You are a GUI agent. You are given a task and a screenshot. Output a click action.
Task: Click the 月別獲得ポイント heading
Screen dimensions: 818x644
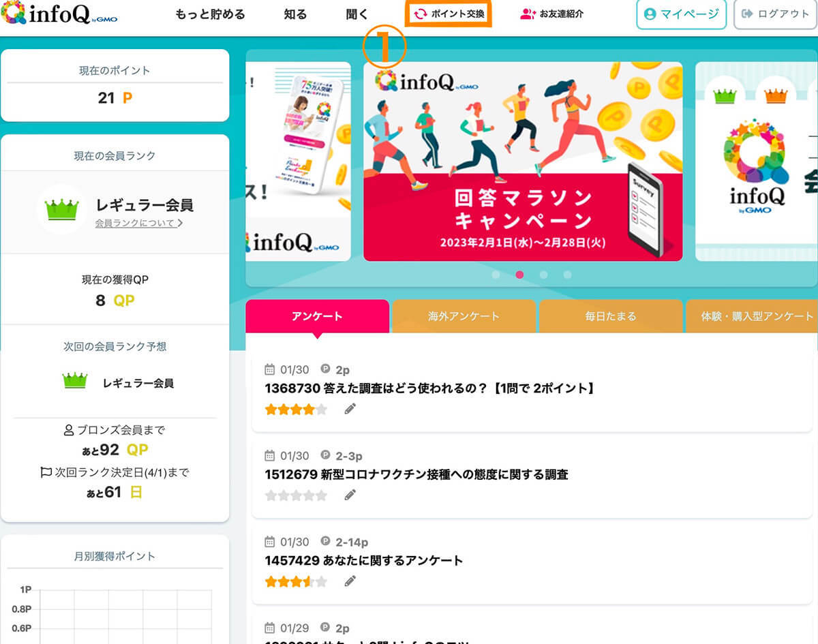[115, 556]
